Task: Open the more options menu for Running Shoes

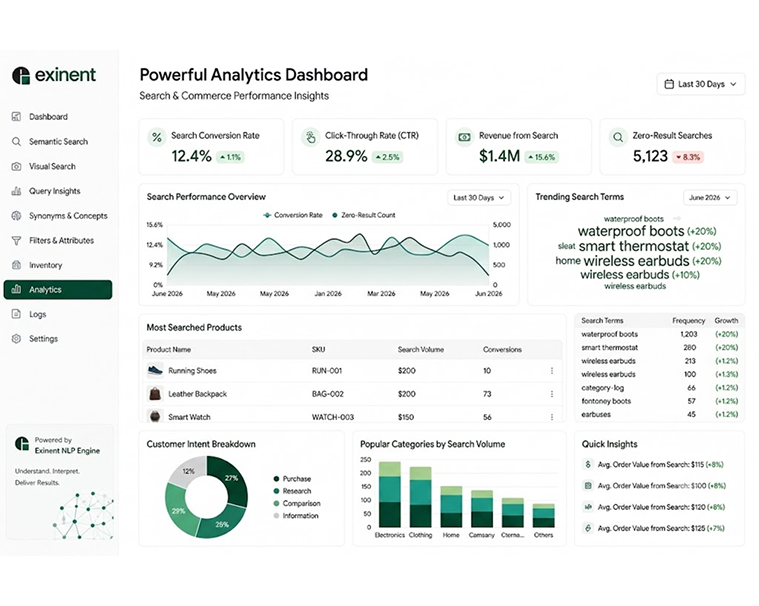Action: pos(552,371)
